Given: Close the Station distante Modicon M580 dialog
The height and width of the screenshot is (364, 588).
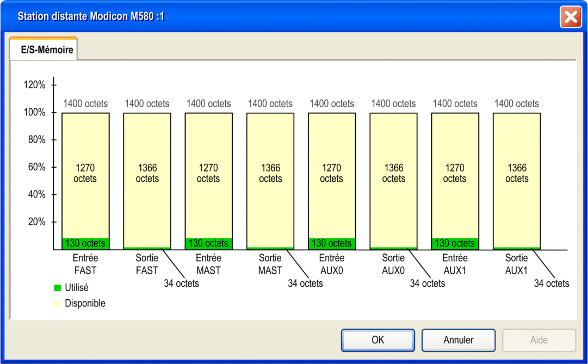Looking at the screenshot, I should click(x=571, y=16).
